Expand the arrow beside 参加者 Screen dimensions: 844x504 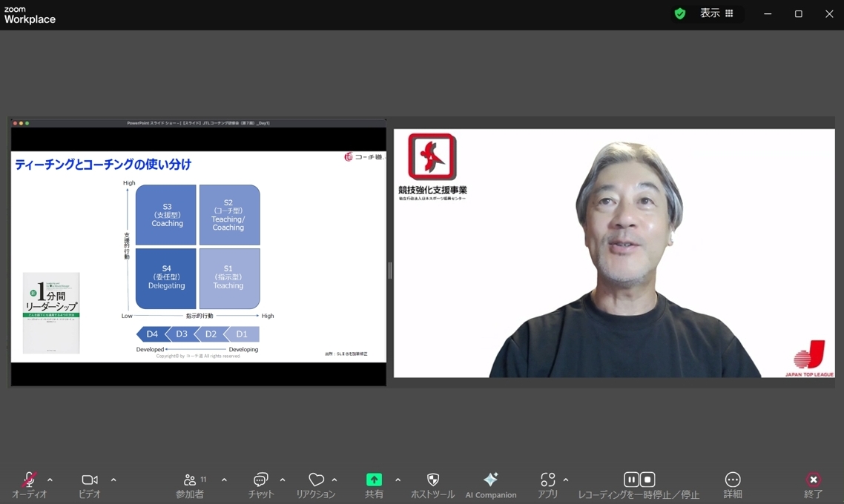point(224,480)
